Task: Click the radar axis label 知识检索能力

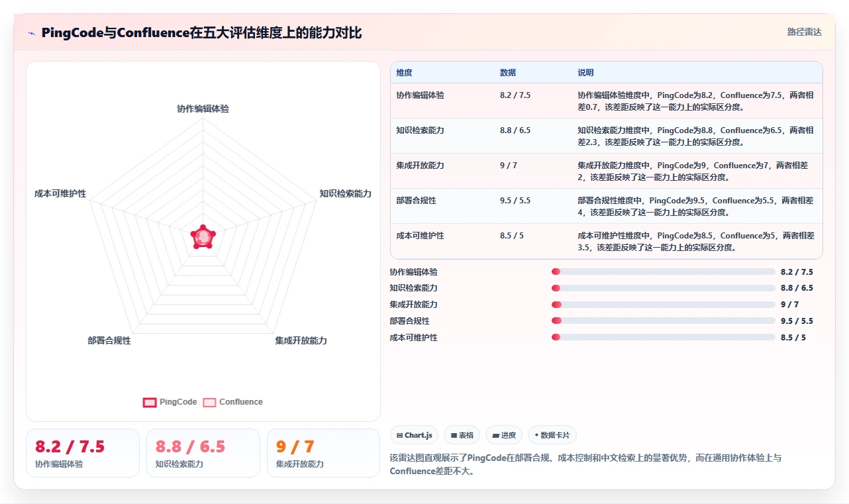Action: [345, 194]
